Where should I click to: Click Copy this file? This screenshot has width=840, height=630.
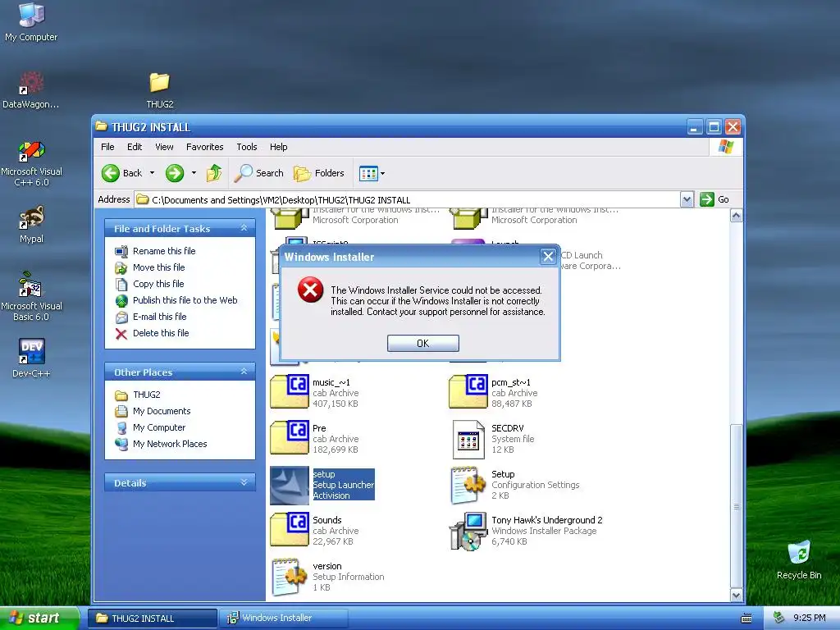click(x=158, y=284)
